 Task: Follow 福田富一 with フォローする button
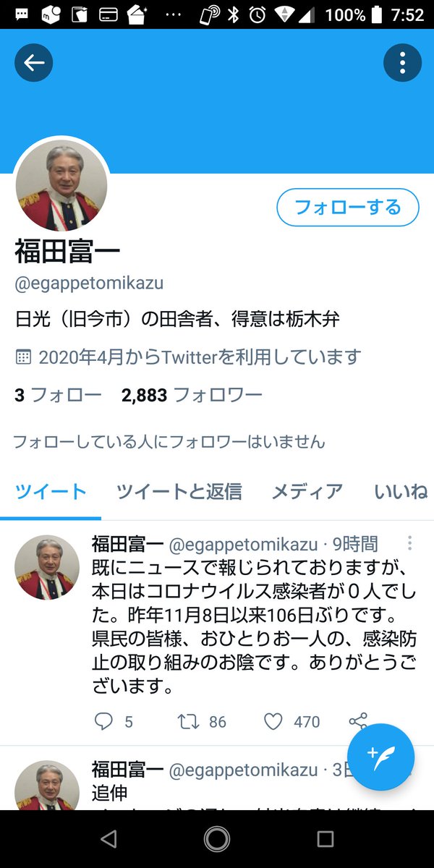click(348, 208)
